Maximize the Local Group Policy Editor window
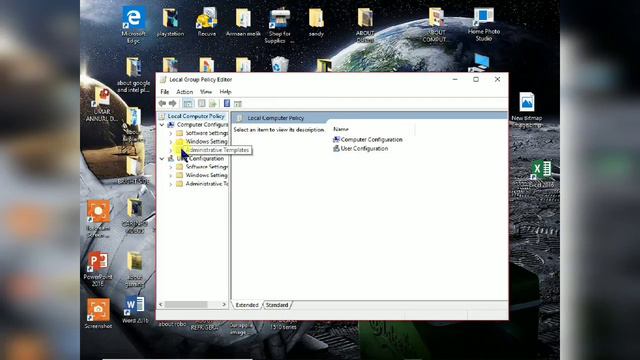The height and width of the screenshot is (360, 640). coord(476,79)
